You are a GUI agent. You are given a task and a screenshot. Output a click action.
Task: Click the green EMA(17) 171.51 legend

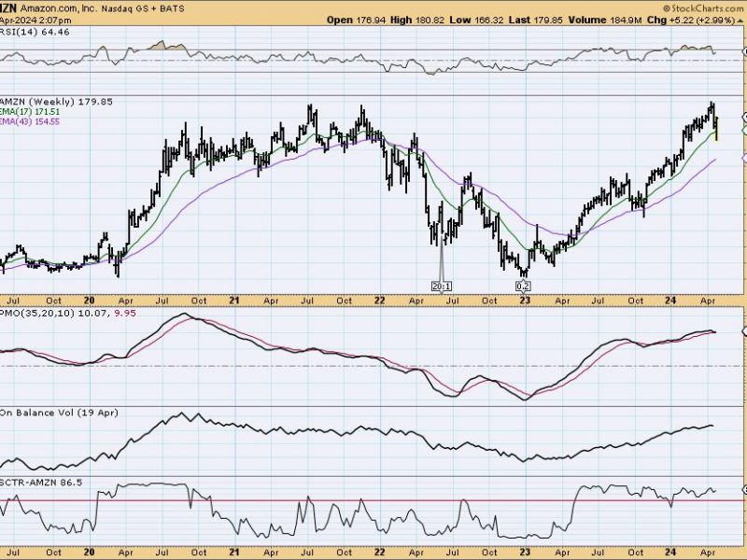[30, 111]
